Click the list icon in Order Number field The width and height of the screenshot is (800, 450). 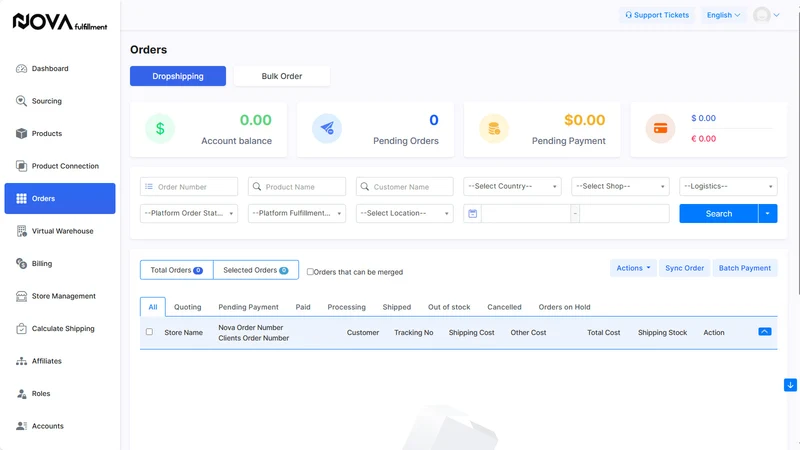(148, 187)
